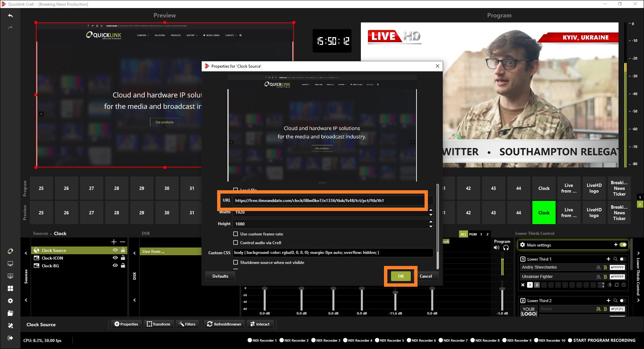The image size is (644, 349).
Task: Open the search icon in Lower Third 1
Action: (x=615, y=259)
